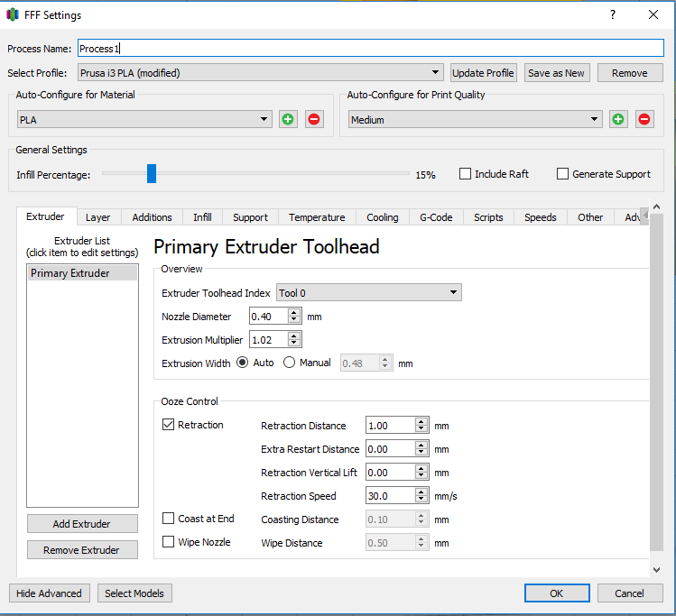Switch to the Temperature tab
The image size is (676, 616).
coord(317,217)
